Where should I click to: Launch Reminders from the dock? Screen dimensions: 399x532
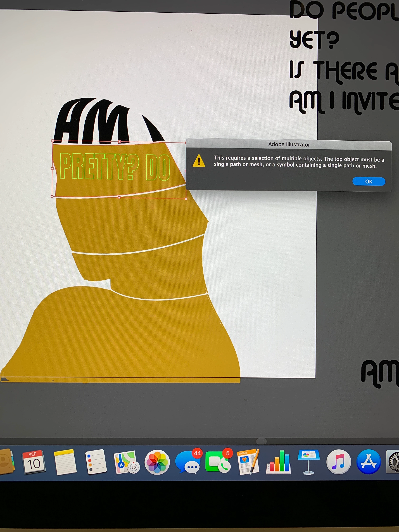pyautogui.click(x=96, y=462)
